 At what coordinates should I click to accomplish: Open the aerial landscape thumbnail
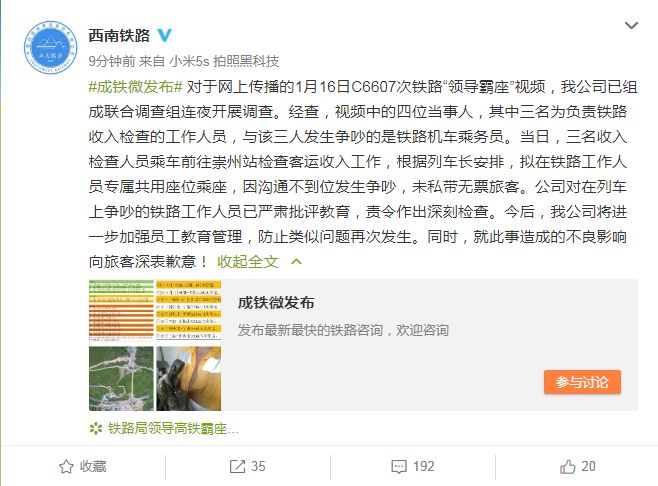point(121,378)
